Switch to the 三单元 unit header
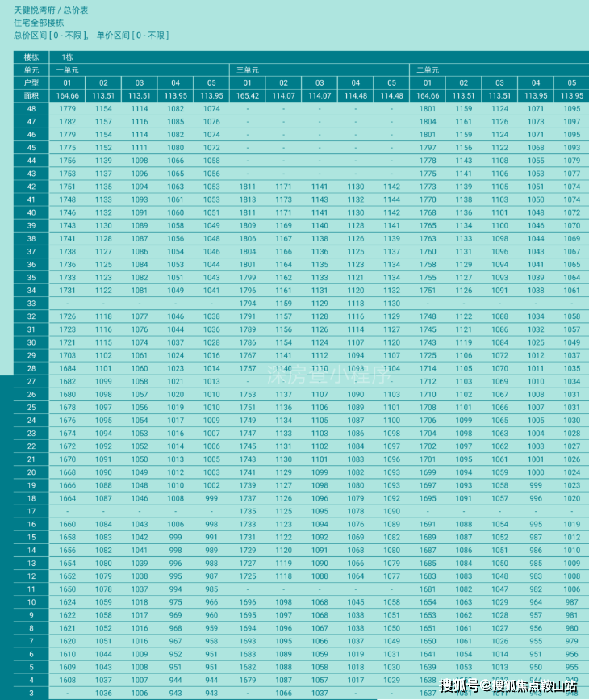This screenshot has width=589, height=700. 248,70
